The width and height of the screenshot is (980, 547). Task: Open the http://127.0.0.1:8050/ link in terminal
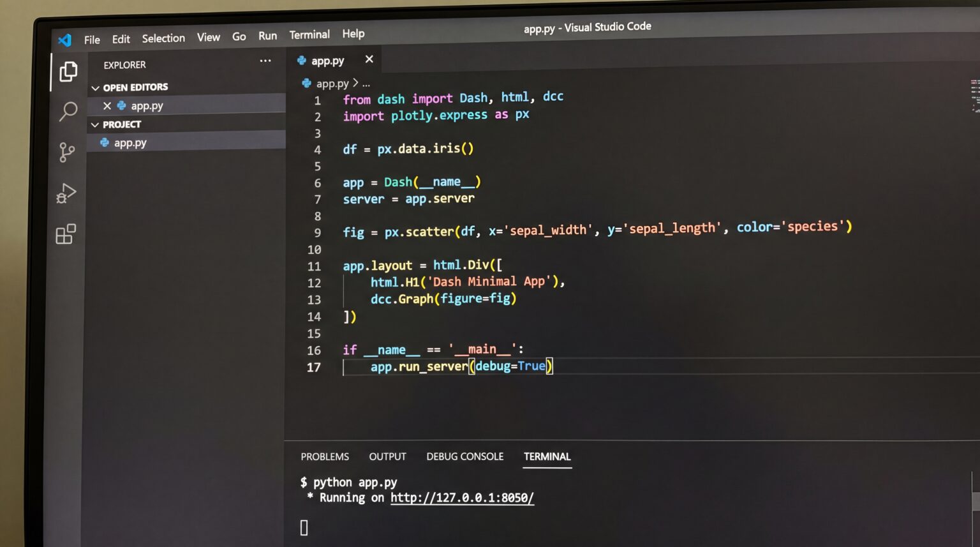click(462, 498)
